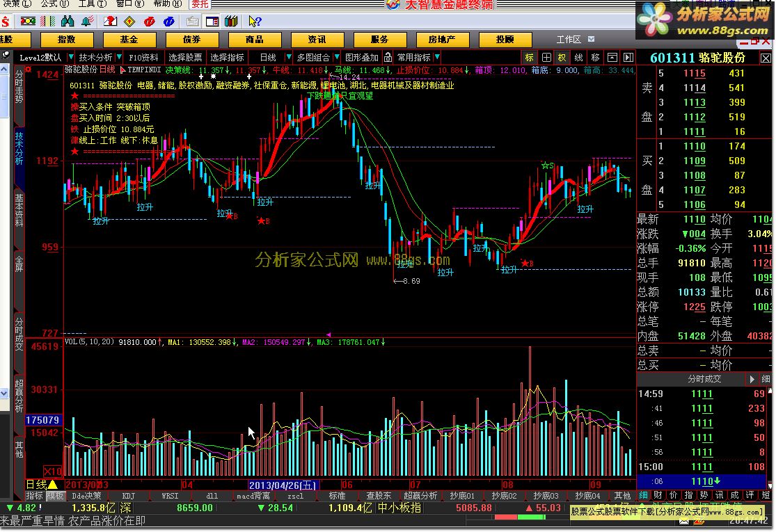Open the 日线 period dropdown arrow
Screen dimensions: 776x532
[289, 57]
